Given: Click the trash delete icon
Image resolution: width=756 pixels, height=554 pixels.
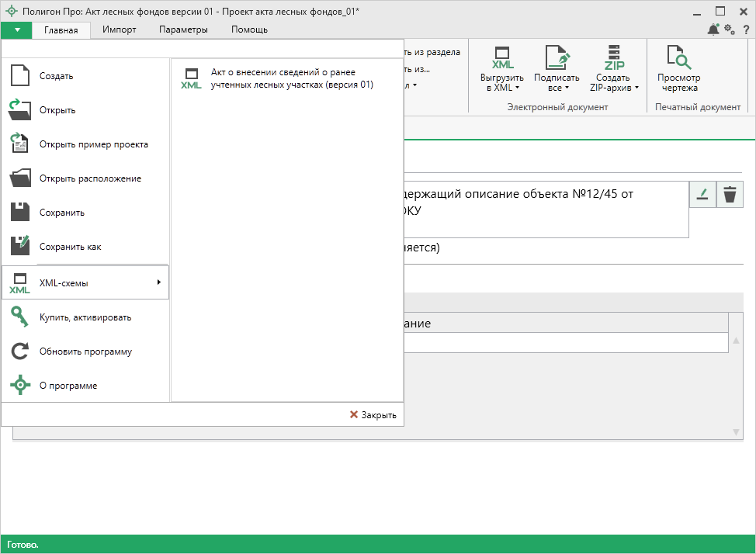Looking at the screenshot, I should click(730, 195).
